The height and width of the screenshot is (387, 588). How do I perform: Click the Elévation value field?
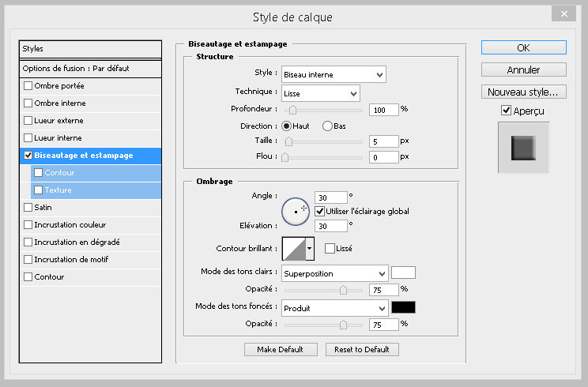(x=330, y=226)
